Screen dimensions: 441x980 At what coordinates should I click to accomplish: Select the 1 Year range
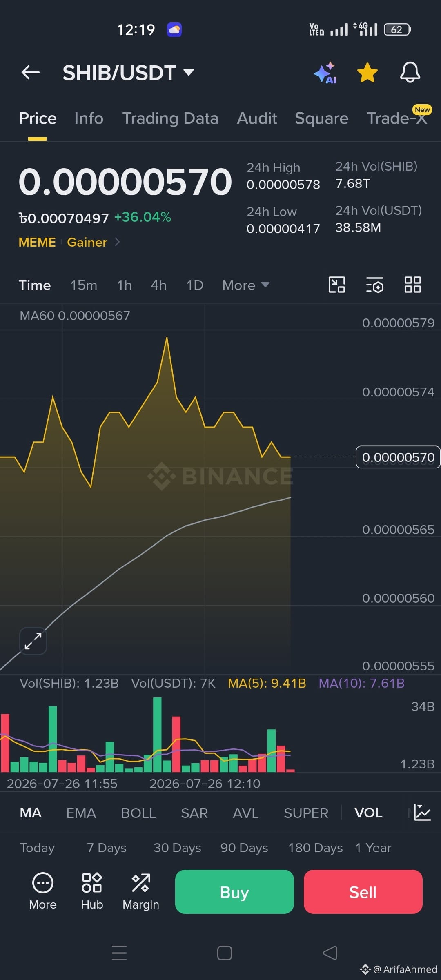pos(373,848)
